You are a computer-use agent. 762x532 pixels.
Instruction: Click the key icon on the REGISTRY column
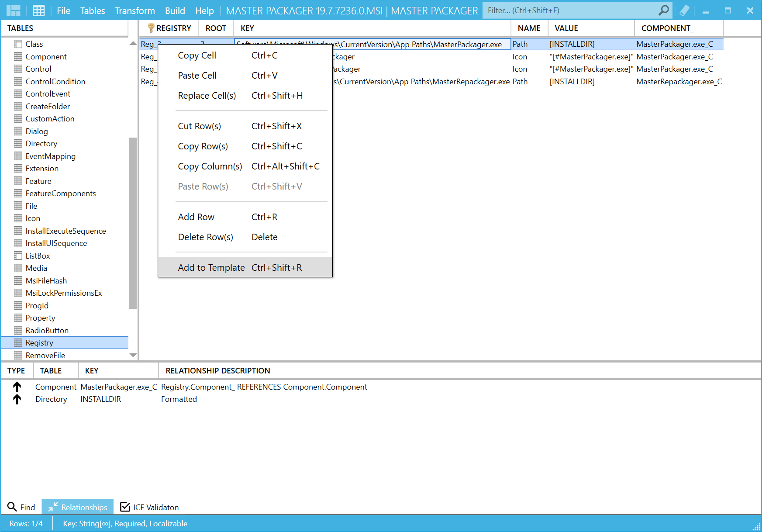coord(151,28)
